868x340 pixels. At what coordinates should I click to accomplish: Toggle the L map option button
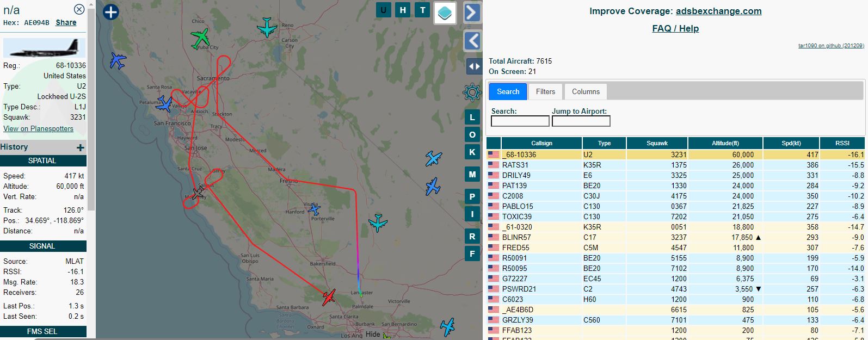coord(472,117)
